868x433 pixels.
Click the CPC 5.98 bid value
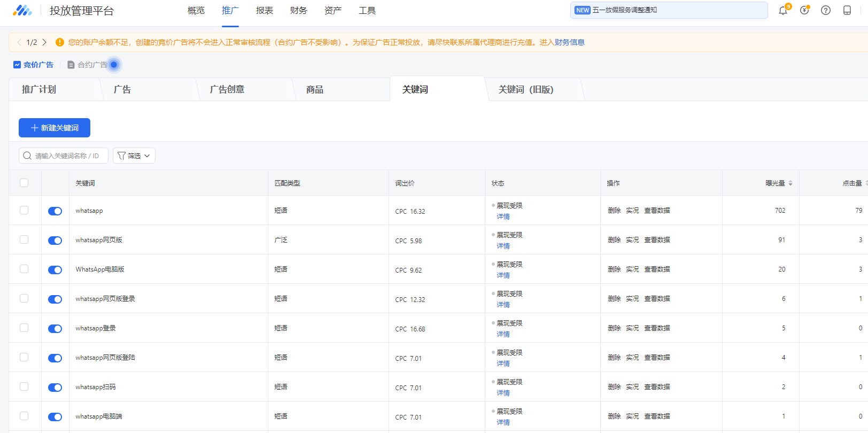point(408,241)
